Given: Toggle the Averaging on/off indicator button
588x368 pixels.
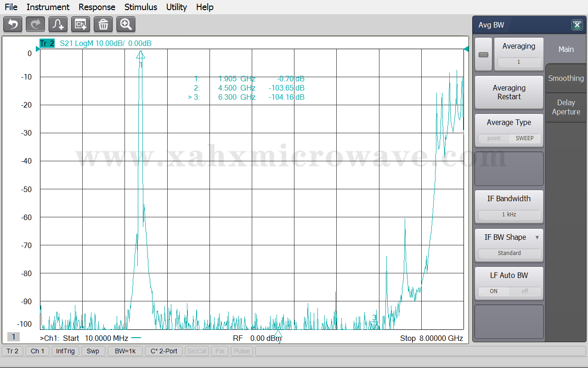Looking at the screenshot, I should pyautogui.click(x=483, y=55).
